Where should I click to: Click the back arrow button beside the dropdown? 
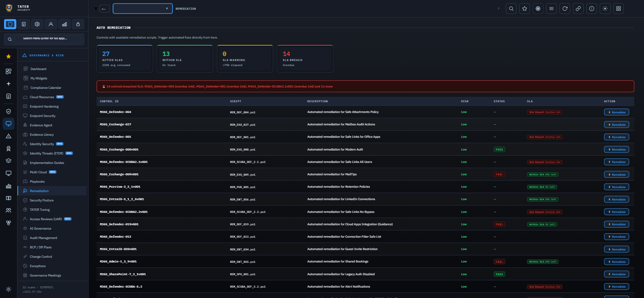104,9
